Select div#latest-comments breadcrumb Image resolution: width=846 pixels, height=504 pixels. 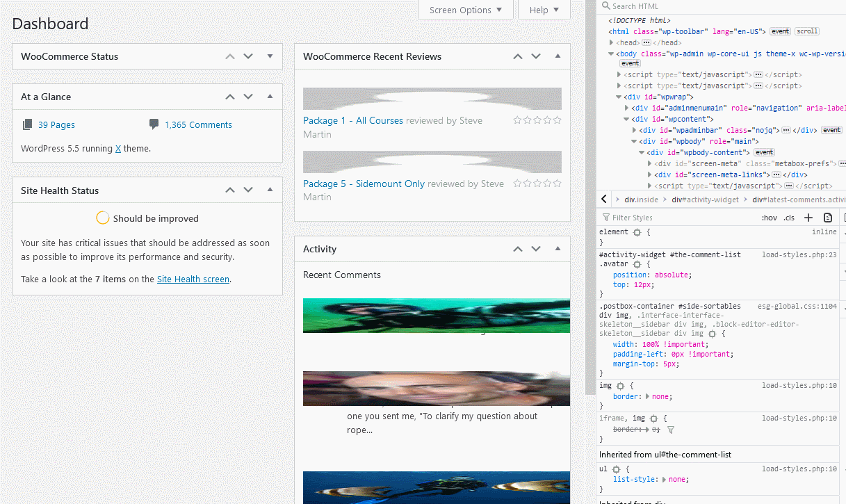tap(799, 200)
